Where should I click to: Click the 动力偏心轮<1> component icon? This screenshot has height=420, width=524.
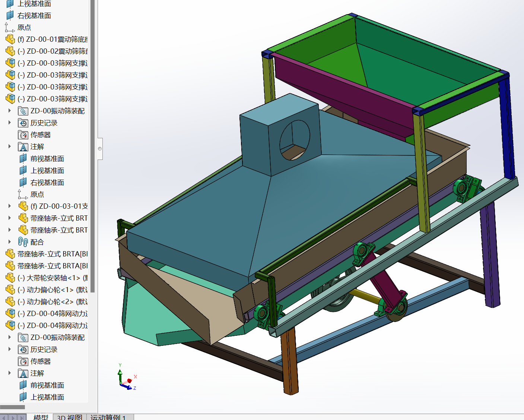[10, 290]
